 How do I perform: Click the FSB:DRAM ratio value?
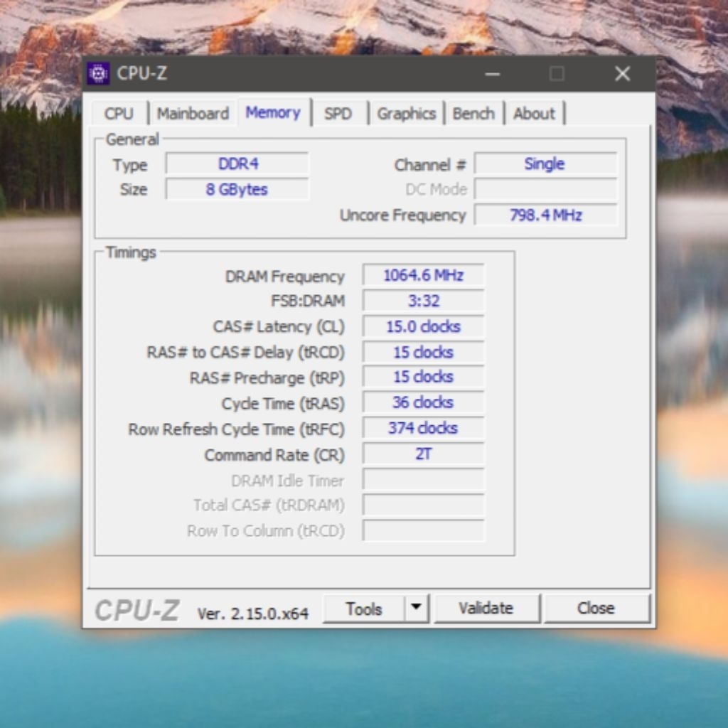[422, 301]
